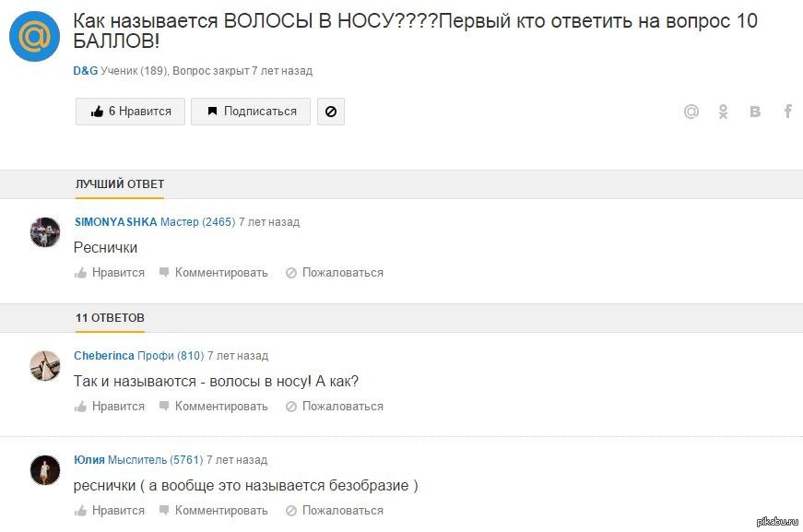Share via Mail.ru @ share icon

point(691,112)
